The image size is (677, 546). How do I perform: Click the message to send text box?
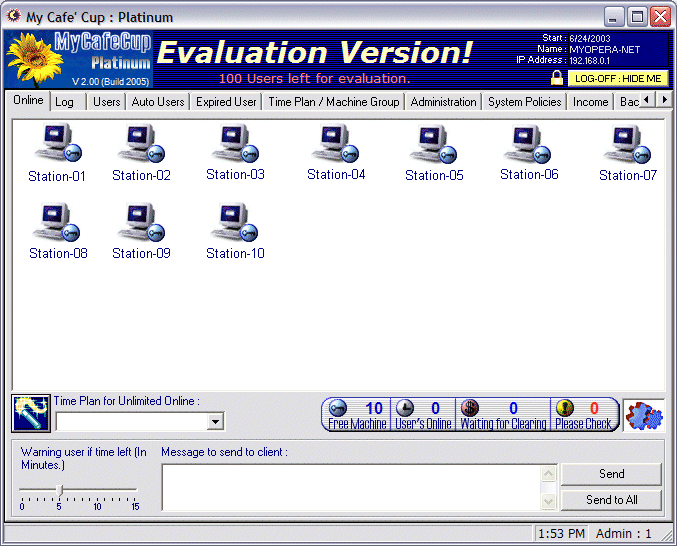pos(351,487)
